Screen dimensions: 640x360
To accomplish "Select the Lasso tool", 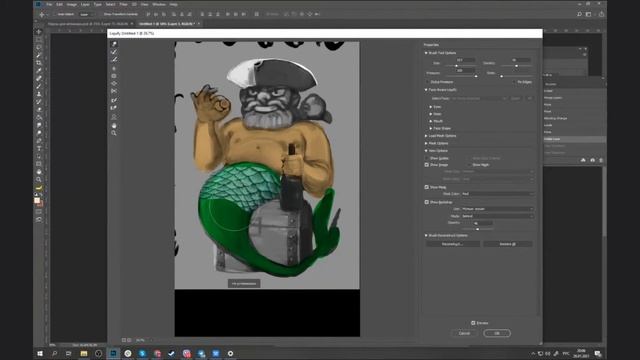I will 39,47.
